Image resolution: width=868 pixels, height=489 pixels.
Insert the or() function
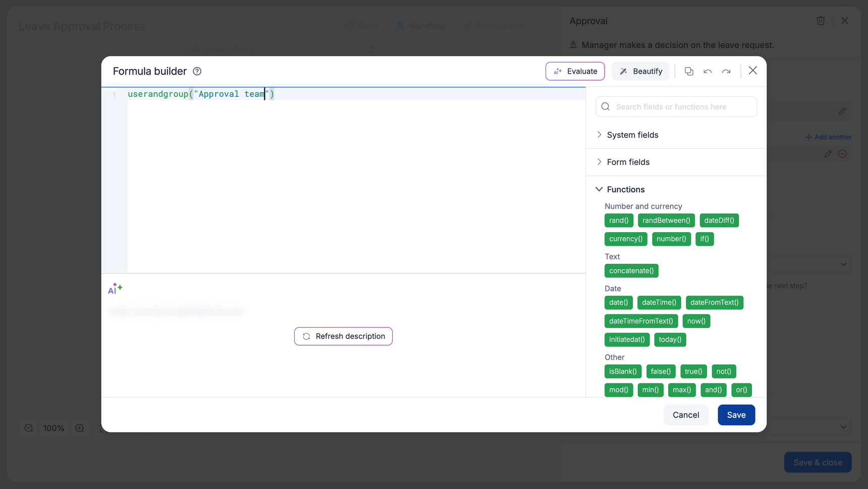(x=741, y=390)
